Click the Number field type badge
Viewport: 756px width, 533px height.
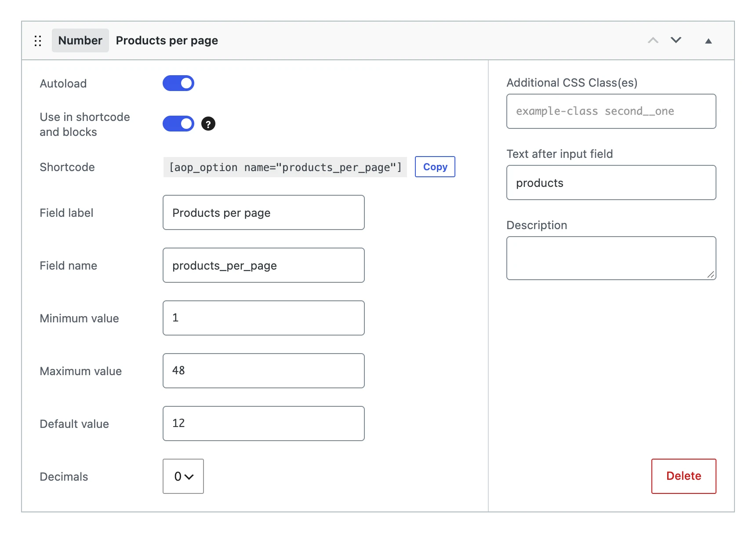point(80,40)
